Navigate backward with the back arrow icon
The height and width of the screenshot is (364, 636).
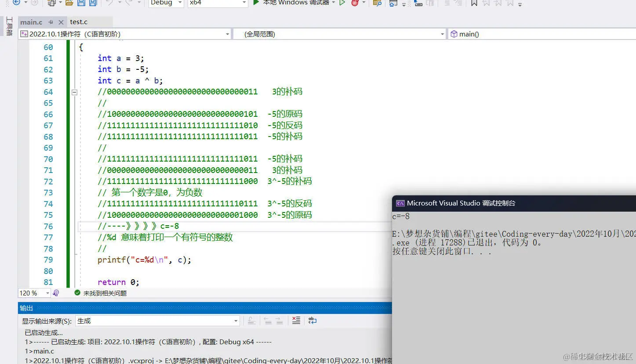point(16,3)
